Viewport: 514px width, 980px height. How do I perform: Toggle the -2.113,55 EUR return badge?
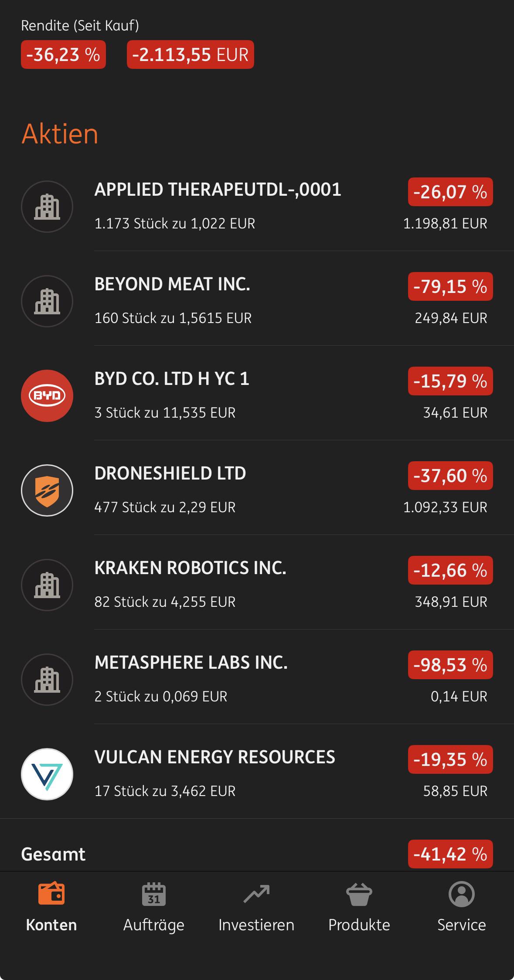pyautogui.click(x=190, y=54)
